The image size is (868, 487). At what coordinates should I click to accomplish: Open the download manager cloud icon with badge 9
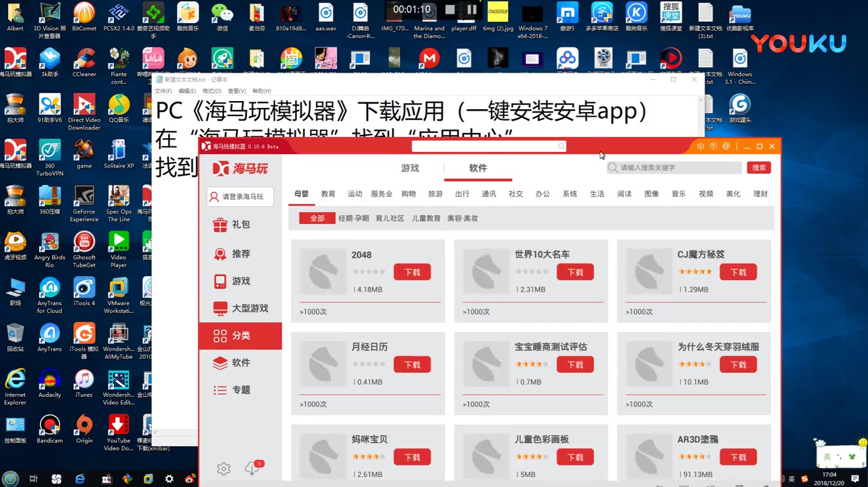pyautogui.click(x=252, y=468)
